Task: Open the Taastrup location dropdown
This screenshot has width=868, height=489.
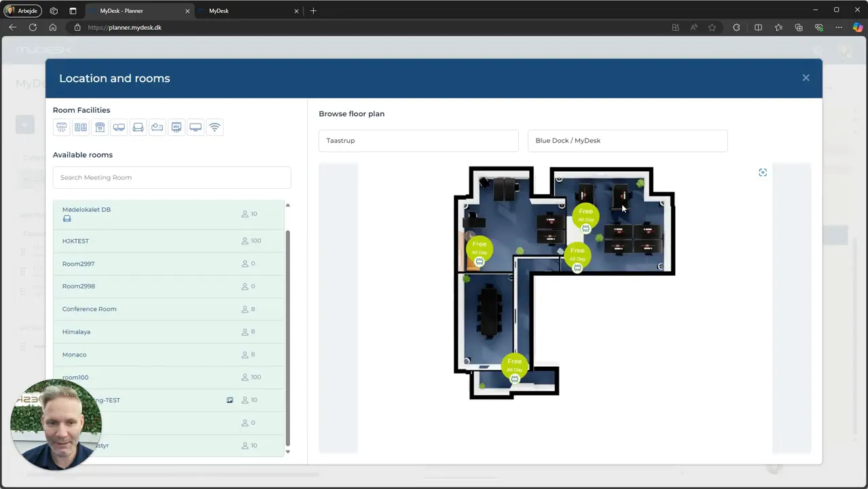Action: pyautogui.click(x=418, y=141)
